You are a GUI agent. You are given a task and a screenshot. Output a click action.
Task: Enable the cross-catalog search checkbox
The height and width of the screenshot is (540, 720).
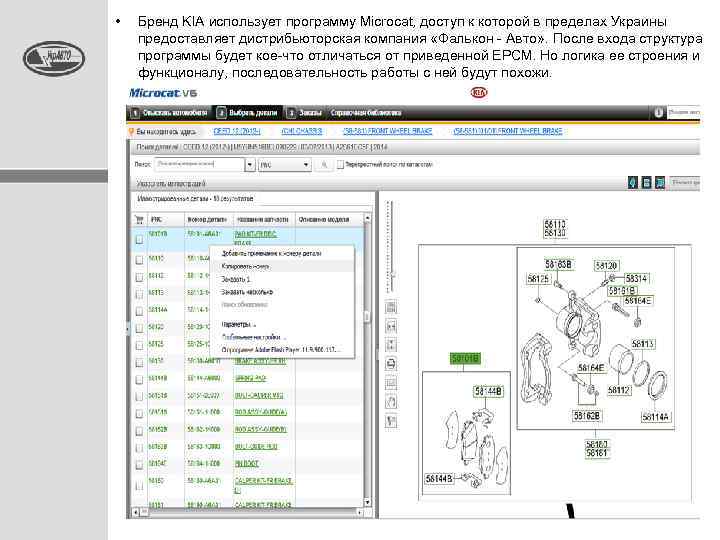tap(340, 164)
